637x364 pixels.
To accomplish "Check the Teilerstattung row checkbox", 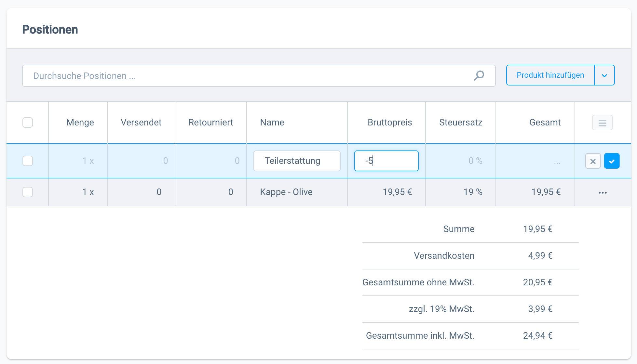I will click(28, 161).
